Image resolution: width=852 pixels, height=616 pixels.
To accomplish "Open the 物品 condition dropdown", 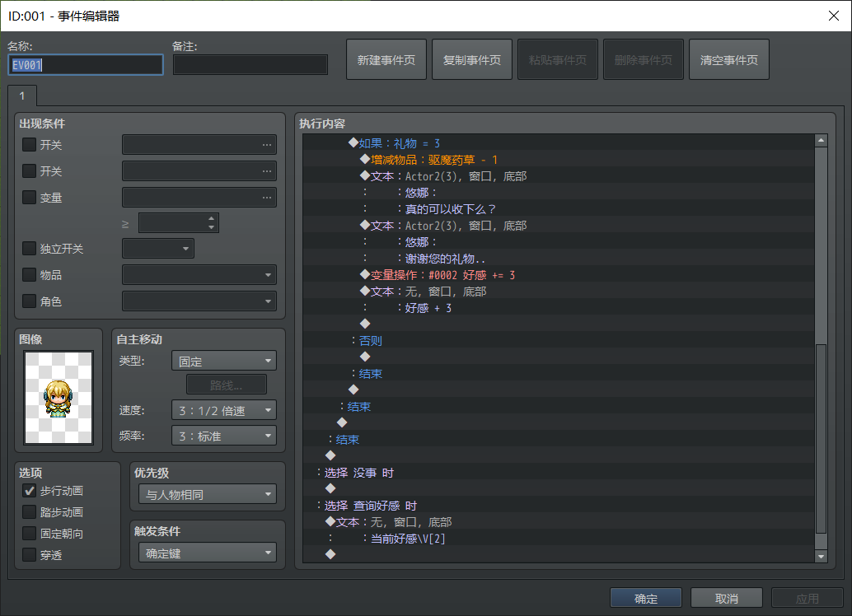I will 199,275.
